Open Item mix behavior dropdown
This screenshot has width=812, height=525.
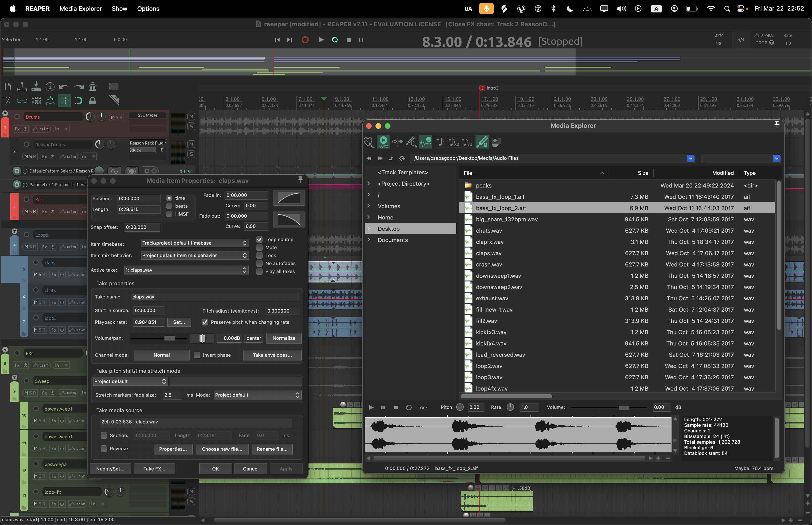(195, 255)
